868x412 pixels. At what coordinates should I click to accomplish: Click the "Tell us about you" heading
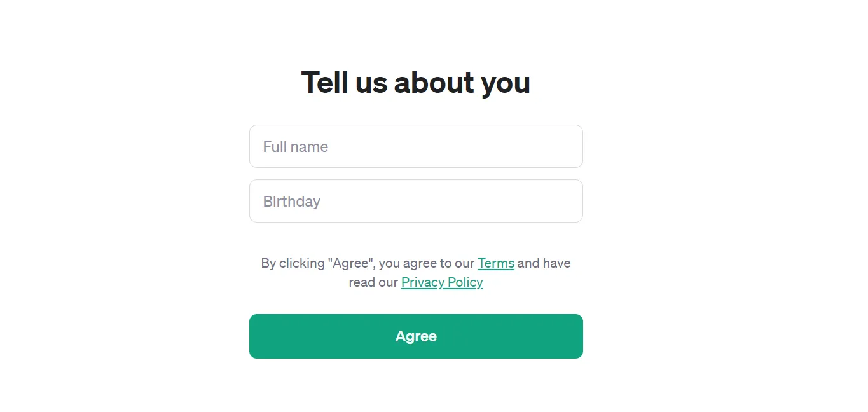[x=416, y=83]
